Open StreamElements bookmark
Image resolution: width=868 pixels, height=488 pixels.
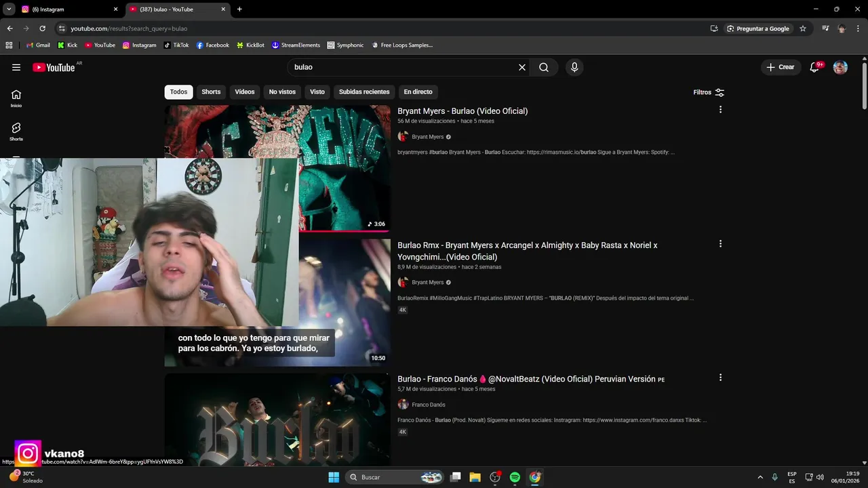pyautogui.click(x=296, y=45)
